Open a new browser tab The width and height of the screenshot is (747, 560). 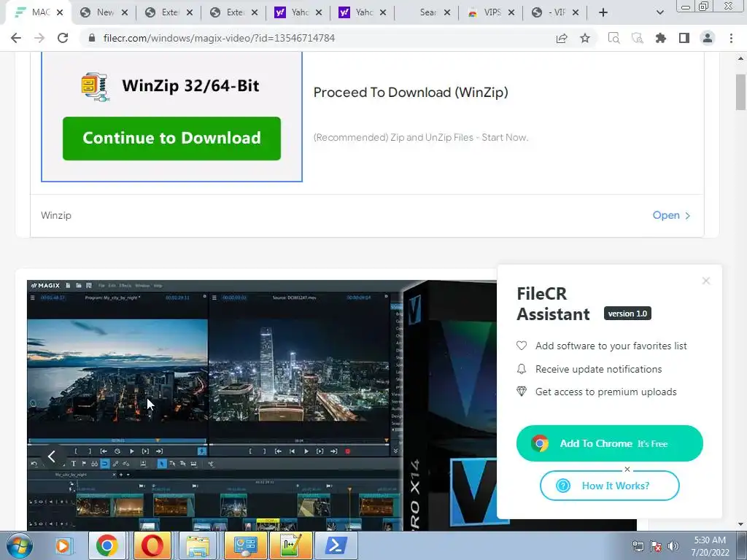(x=603, y=12)
